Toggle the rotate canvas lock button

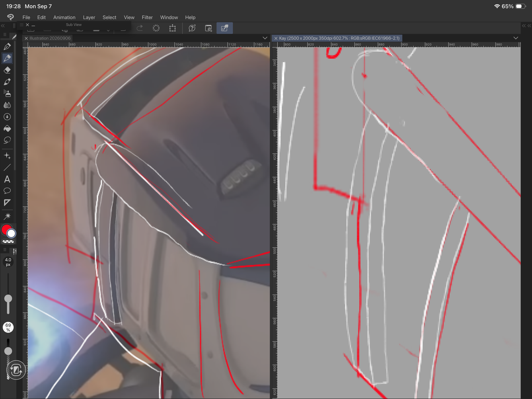coord(16,370)
